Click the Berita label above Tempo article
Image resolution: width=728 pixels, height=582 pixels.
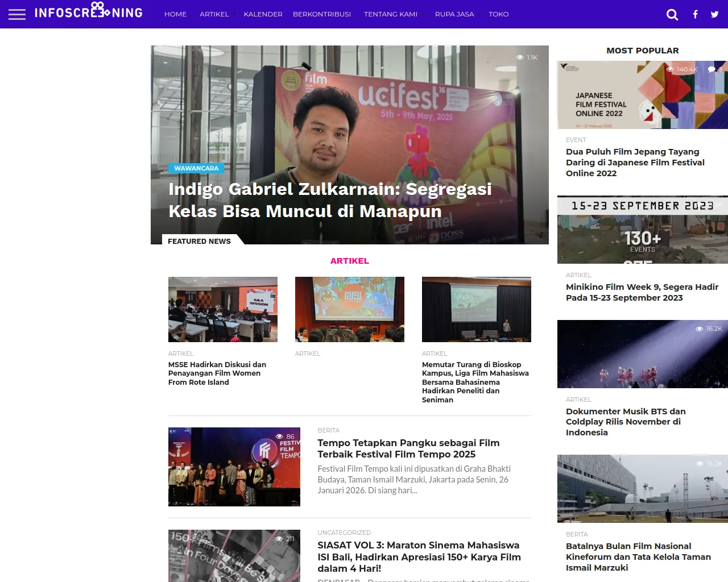pos(329,430)
